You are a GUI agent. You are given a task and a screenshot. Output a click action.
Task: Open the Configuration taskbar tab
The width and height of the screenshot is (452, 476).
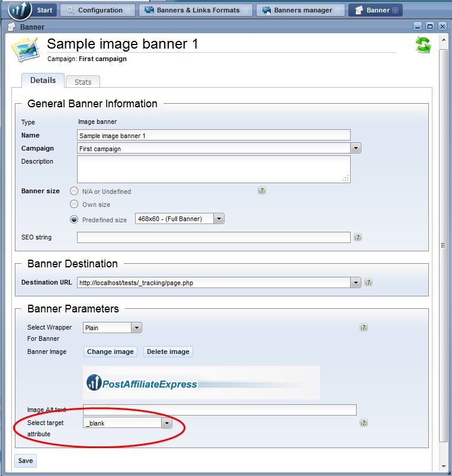click(97, 10)
